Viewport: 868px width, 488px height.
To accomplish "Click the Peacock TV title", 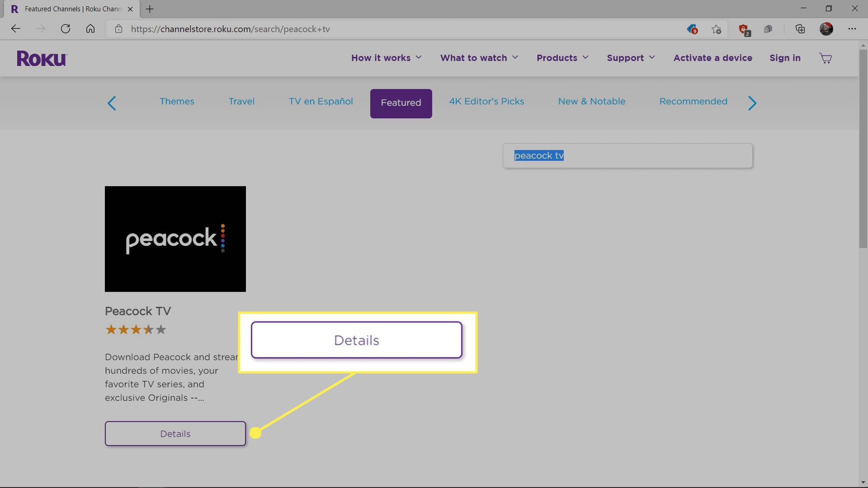I will (138, 311).
